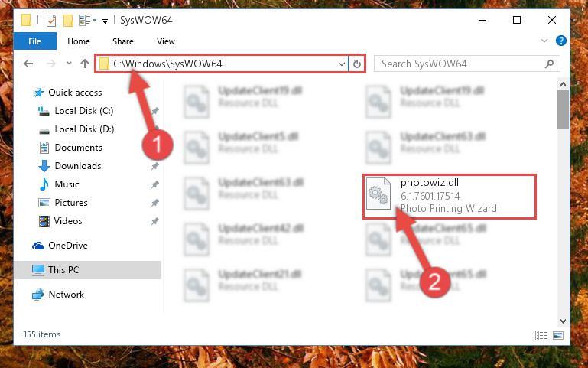Go up one folder level arrow
The image size is (588, 368).
click(85, 64)
